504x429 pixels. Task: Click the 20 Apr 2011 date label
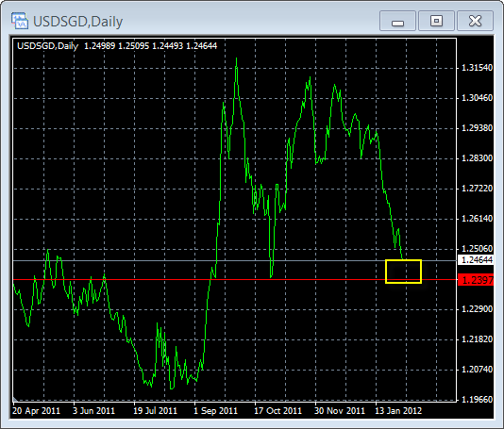[36, 411]
